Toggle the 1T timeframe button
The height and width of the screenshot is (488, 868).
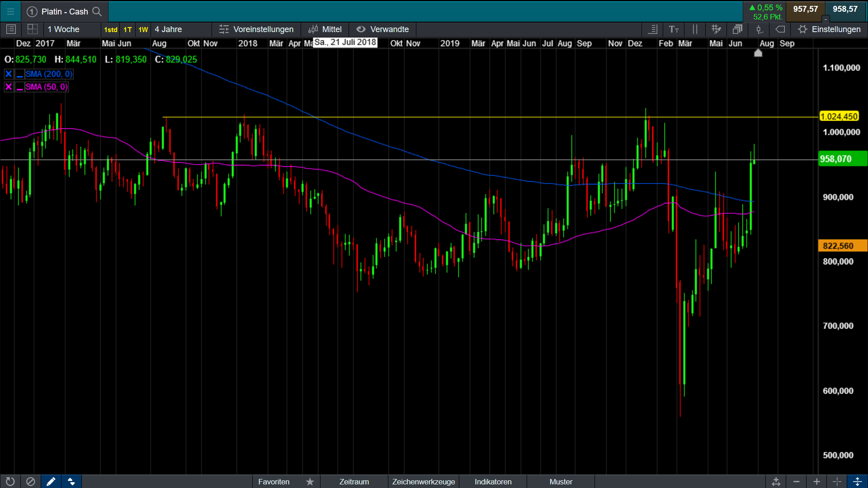[x=127, y=29]
